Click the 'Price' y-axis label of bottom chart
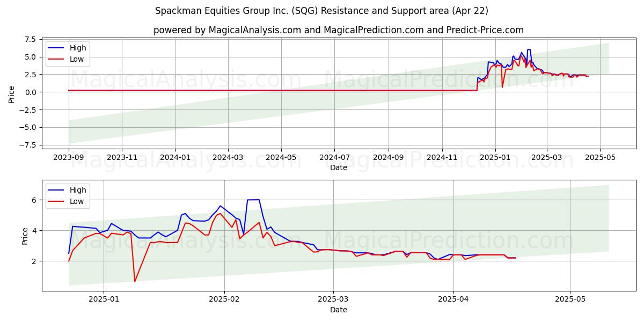This screenshot has height=322, width=644. (25, 236)
